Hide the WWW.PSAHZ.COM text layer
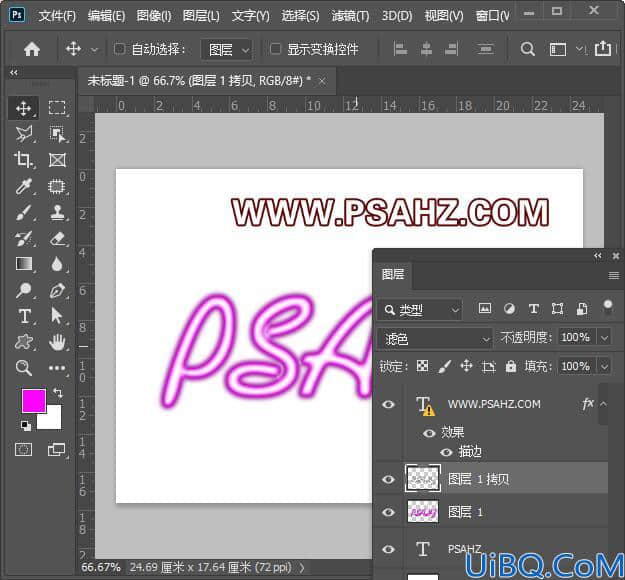The image size is (625, 580). [388, 404]
